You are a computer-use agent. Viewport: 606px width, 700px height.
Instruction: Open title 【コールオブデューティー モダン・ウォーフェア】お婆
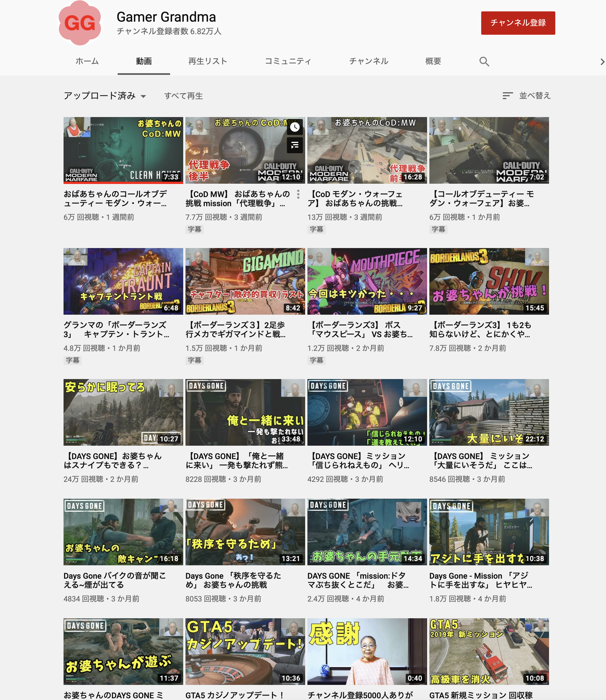pyautogui.click(x=481, y=199)
